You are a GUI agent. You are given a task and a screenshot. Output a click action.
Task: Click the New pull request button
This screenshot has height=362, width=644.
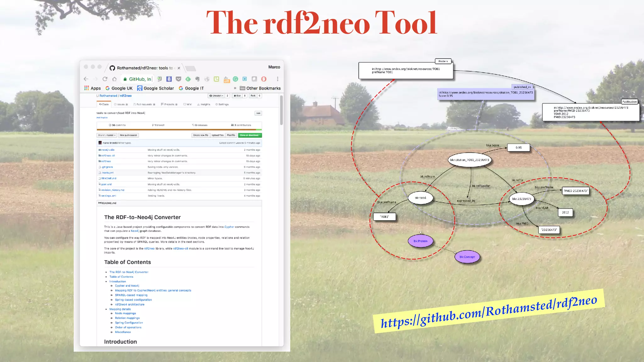tap(128, 135)
